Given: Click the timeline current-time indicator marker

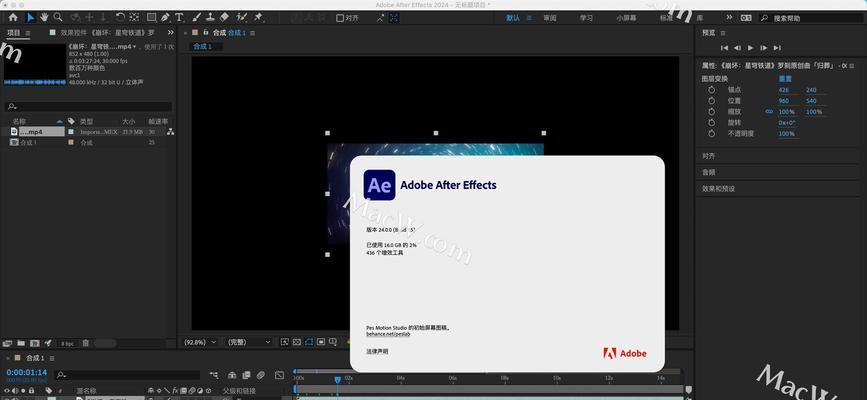Looking at the screenshot, I should click(337, 379).
